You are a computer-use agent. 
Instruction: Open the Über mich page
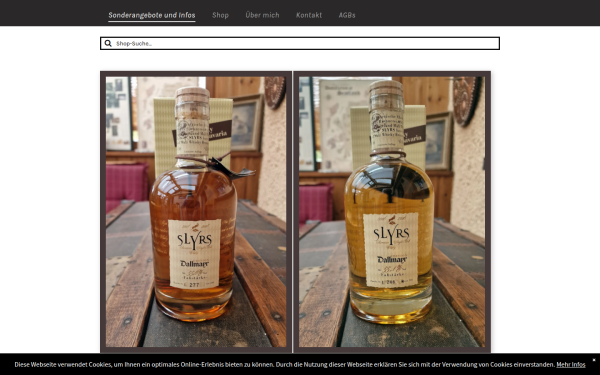262,15
